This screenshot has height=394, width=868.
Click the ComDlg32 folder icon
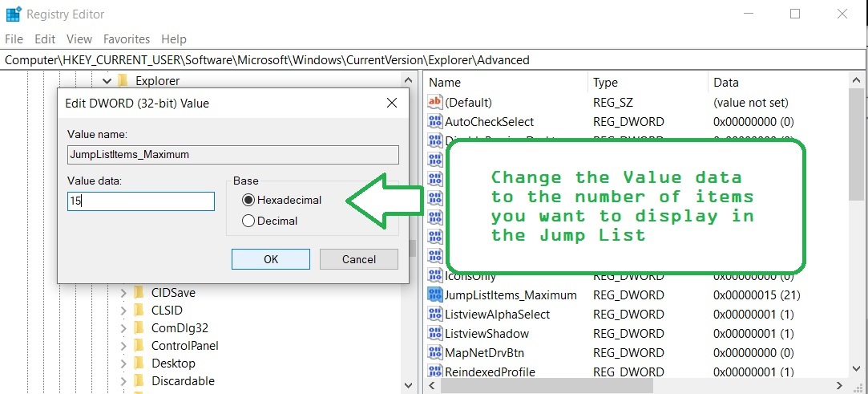139,327
